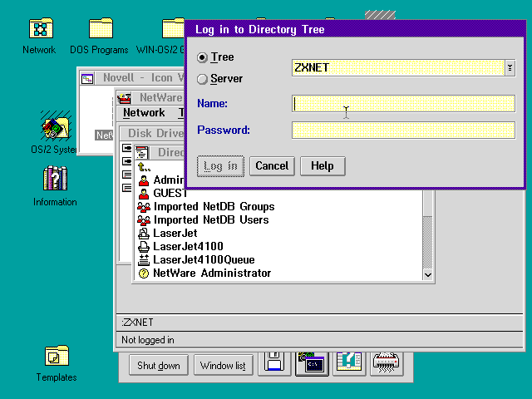Select the 'Imported NetDB Users' entry
Screen dimensions: 532x399
pyautogui.click(x=211, y=219)
